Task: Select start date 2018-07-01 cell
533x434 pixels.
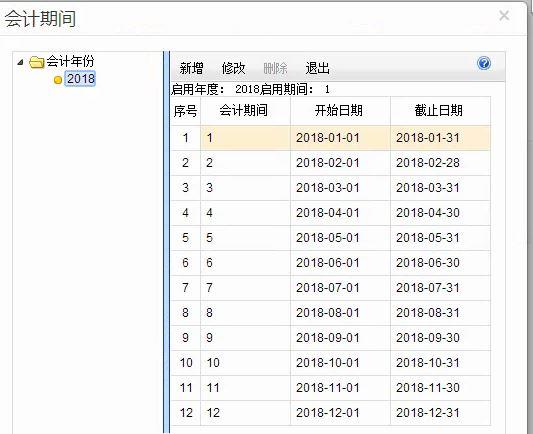Action: pyautogui.click(x=340, y=288)
